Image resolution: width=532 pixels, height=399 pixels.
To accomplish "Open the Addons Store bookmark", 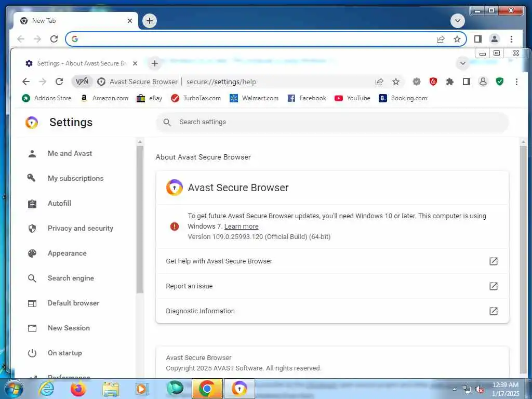I will [47, 98].
